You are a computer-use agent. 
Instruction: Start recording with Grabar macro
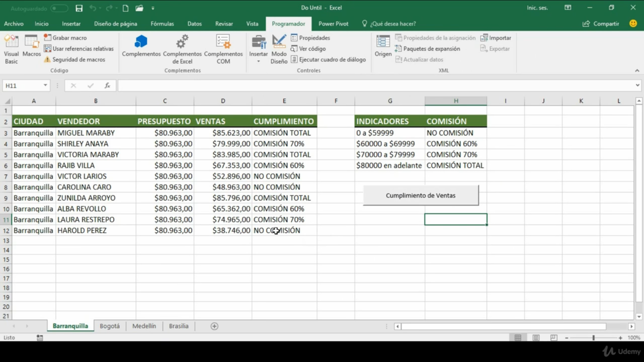pos(65,38)
